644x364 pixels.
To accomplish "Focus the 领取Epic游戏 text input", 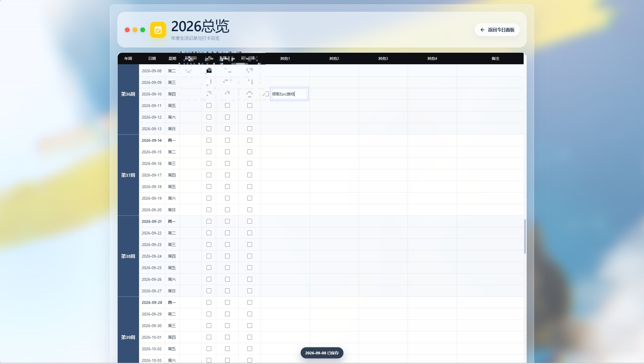I will point(289,94).
